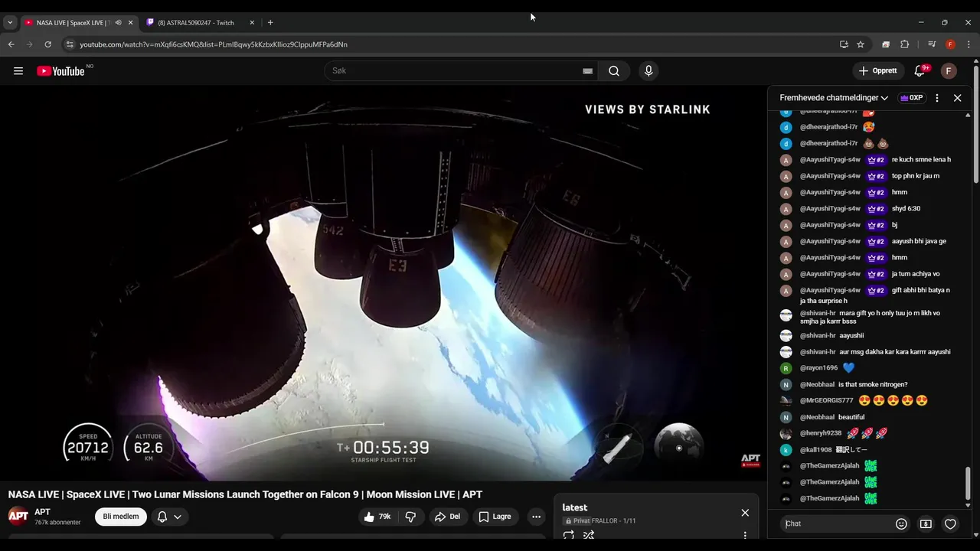The height and width of the screenshot is (551, 980).
Task: Open the YouTube account avatar menu
Action: (x=949, y=71)
